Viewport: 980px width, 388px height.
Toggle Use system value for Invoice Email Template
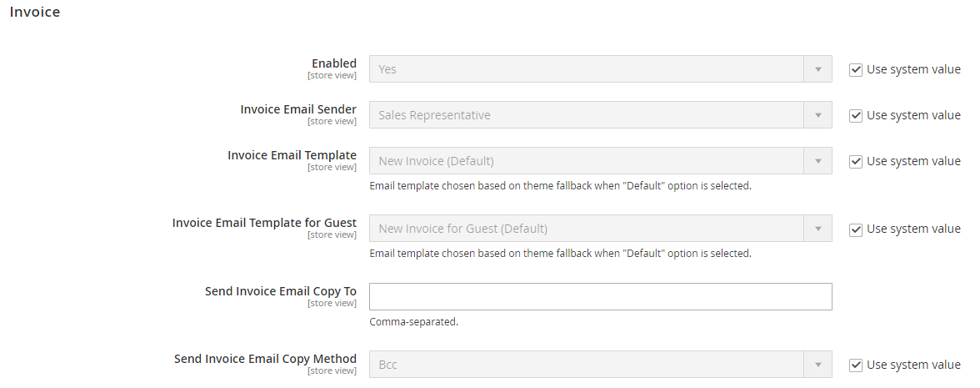point(856,162)
